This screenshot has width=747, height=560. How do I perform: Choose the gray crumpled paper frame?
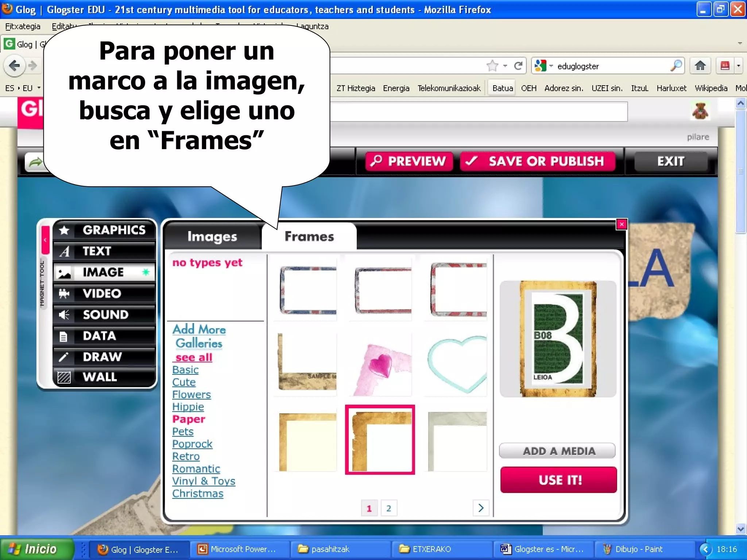pos(456,440)
